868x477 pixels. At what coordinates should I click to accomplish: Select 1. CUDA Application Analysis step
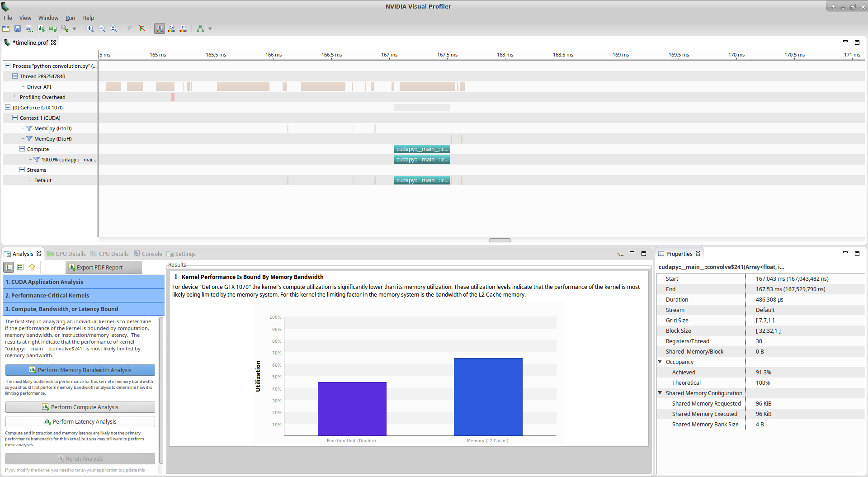[84, 282]
